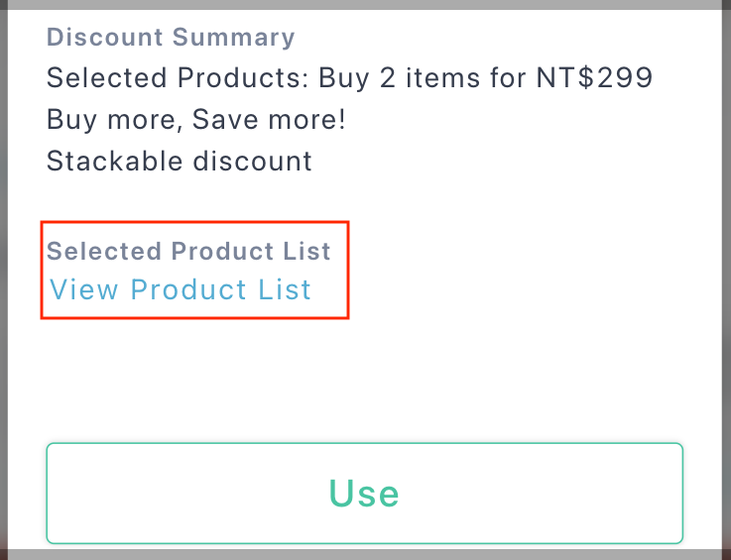Click the Selected Products: label text
This screenshot has height=560, width=731.
pyautogui.click(x=179, y=77)
